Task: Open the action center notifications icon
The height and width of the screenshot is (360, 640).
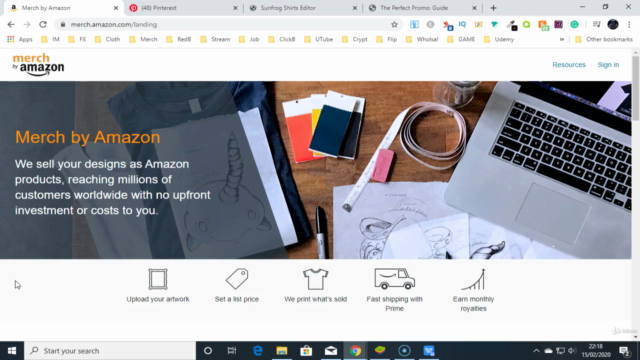Action: [624, 351]
